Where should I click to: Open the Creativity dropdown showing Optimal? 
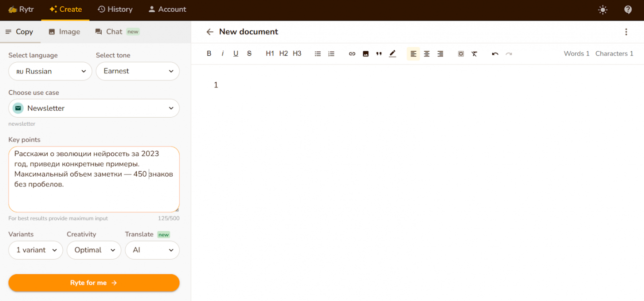(94, 250)
